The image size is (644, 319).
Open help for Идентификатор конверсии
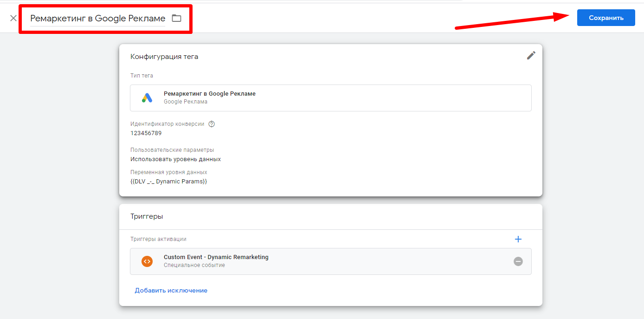[x=212, y=124]
